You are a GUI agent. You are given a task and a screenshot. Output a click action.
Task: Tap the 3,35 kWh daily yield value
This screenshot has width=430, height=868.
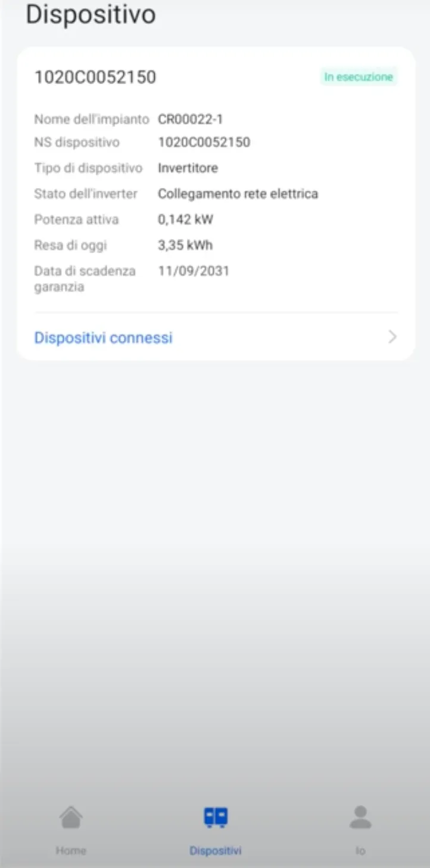[185, 245]
